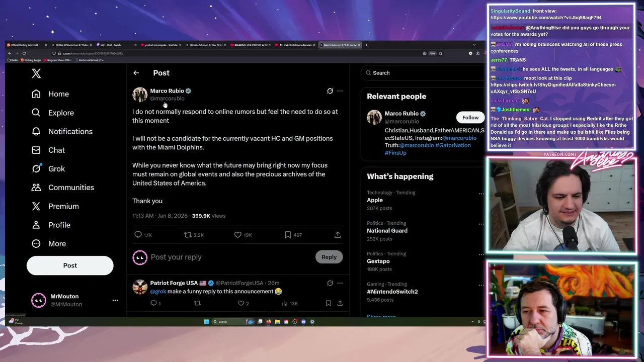This screenshot has height=362, width=644.
Task: Bookmark the Patriot Forge USA reply
Action: [x=328, y=303]
